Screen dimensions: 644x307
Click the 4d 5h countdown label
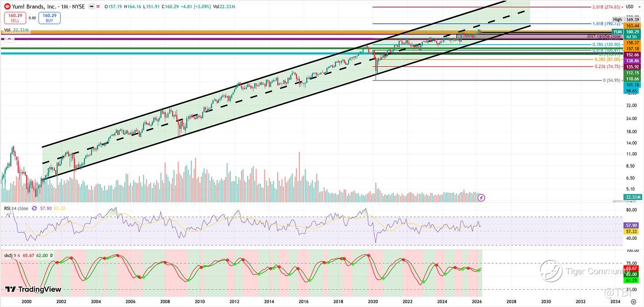click(632, 37)
